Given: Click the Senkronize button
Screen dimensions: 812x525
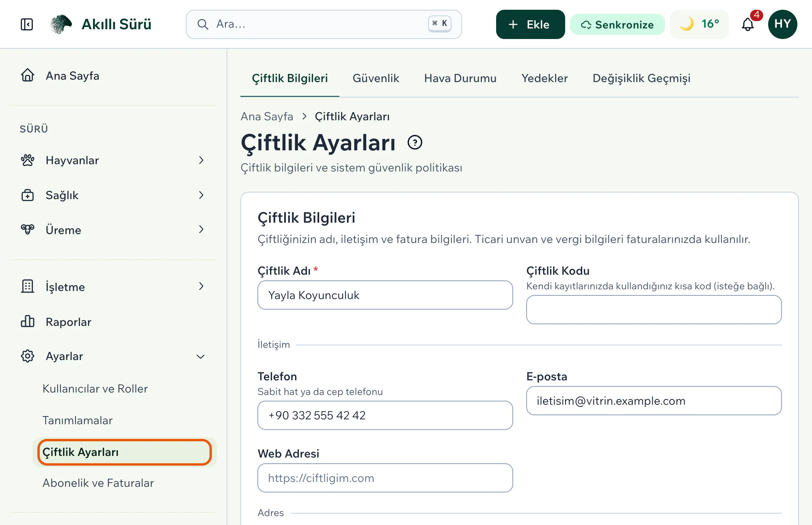Looking at the screenshot, I should tap(617, 24).
